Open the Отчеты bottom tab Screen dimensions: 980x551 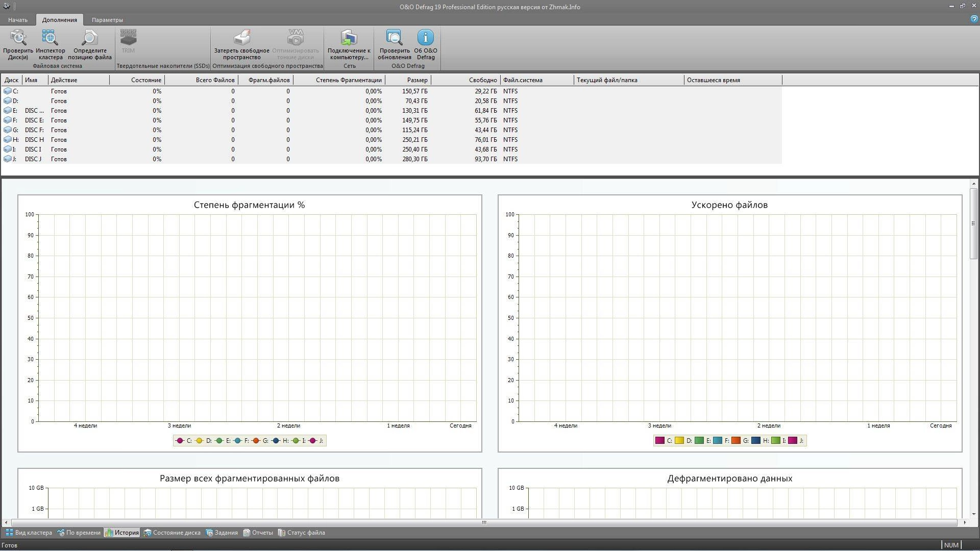pos(258,533)
